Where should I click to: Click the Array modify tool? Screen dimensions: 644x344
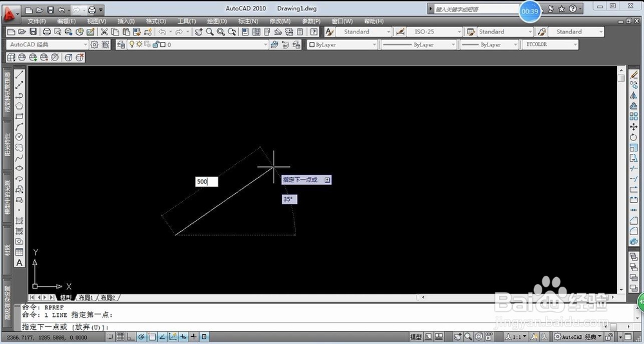633,117
